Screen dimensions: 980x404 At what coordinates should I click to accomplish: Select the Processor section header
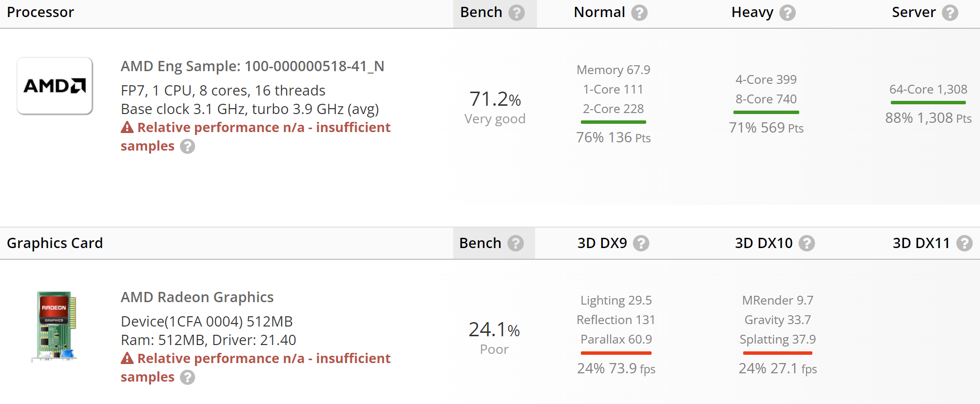pos(40,12)
